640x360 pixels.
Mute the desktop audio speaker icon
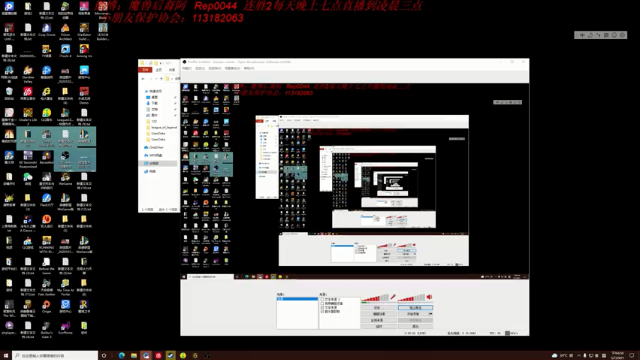coord(429,297)
